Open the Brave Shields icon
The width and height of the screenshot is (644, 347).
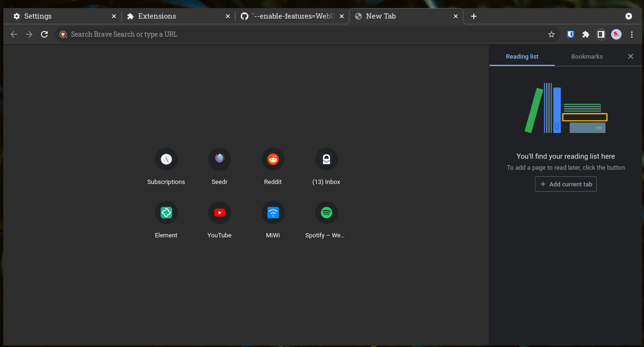point(570,34)
